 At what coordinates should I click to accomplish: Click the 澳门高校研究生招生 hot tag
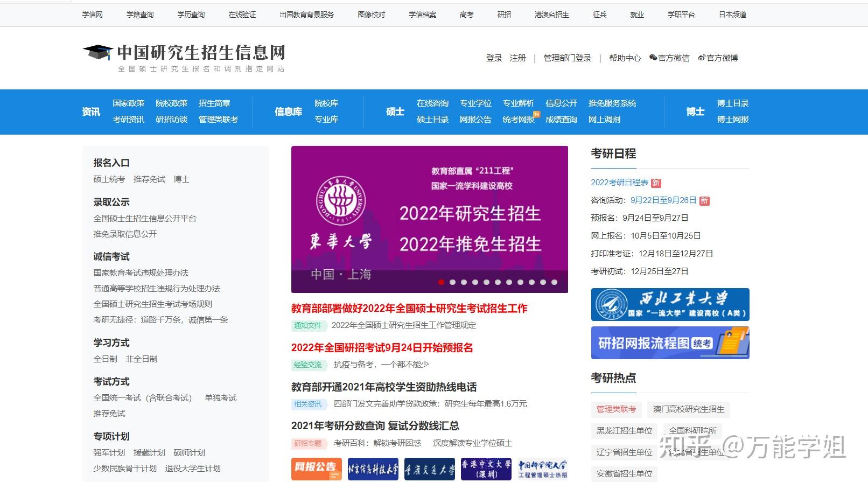[x=689, y=409]
